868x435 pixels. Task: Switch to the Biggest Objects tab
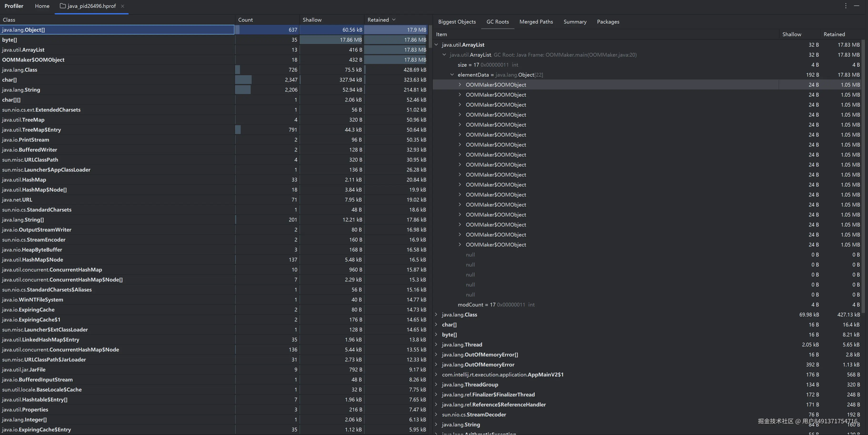(457, 22)
